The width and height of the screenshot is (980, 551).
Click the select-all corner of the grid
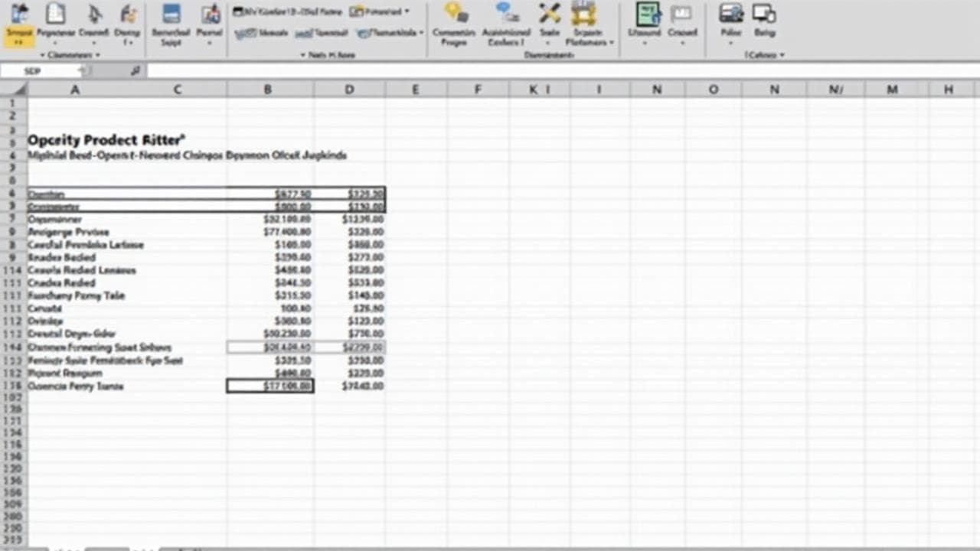click(x=14, y=90)
